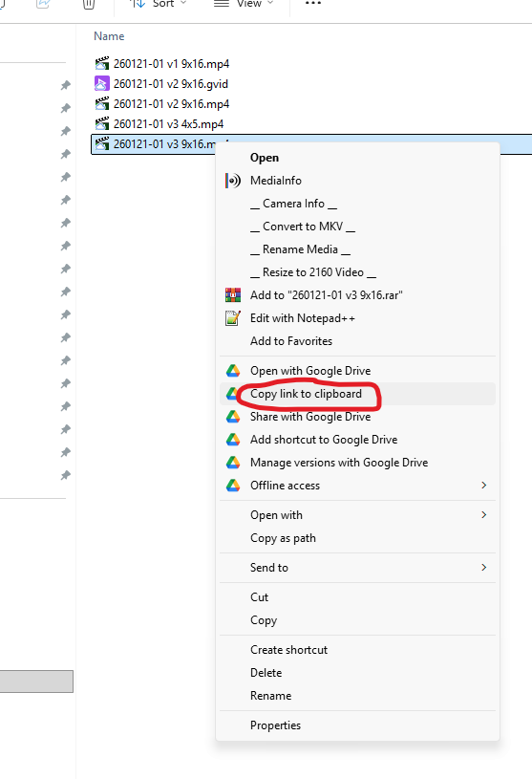This screenshot has width=532, height=779.
Task: Choose Add to Favorites
Action: (357, 341)
